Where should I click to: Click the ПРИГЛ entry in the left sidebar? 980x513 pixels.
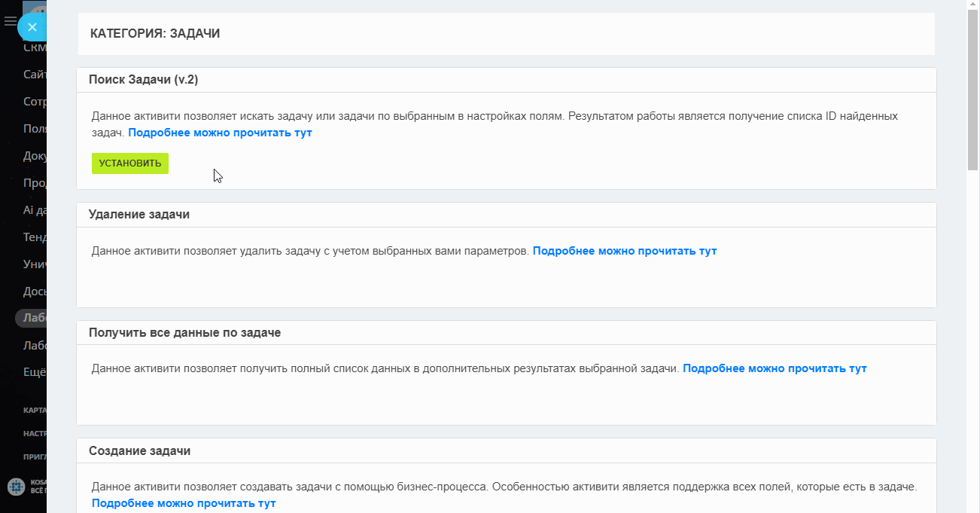click(35, 457)
